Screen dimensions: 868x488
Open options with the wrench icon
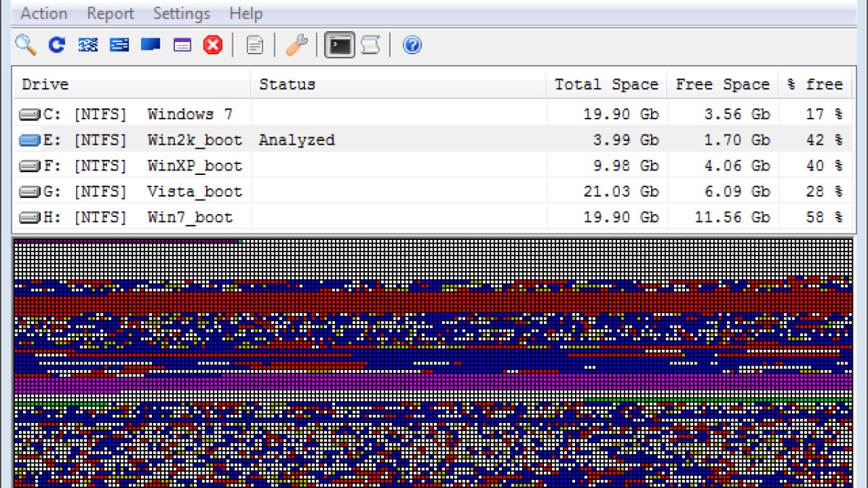[x=296, y=46]
